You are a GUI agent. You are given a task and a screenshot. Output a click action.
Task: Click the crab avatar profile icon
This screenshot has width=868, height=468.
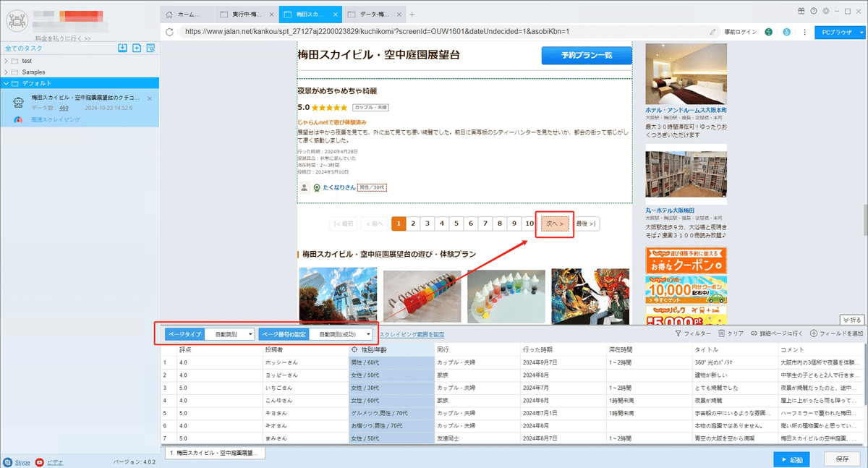16,20
